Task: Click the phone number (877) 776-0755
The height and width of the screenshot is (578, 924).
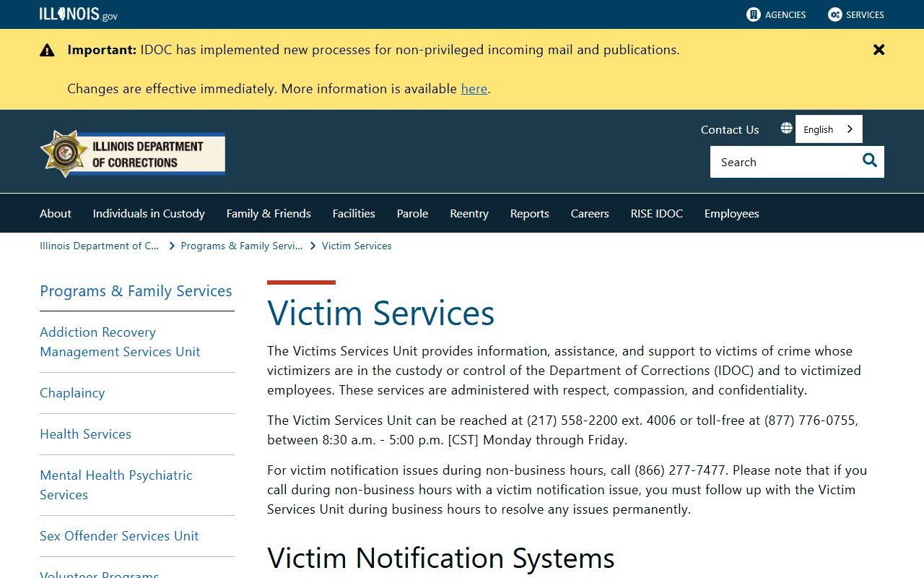Action: tap(811, 420)
